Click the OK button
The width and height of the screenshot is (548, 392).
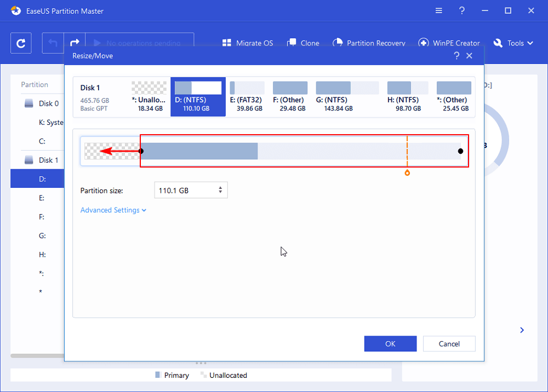(390, 344)
